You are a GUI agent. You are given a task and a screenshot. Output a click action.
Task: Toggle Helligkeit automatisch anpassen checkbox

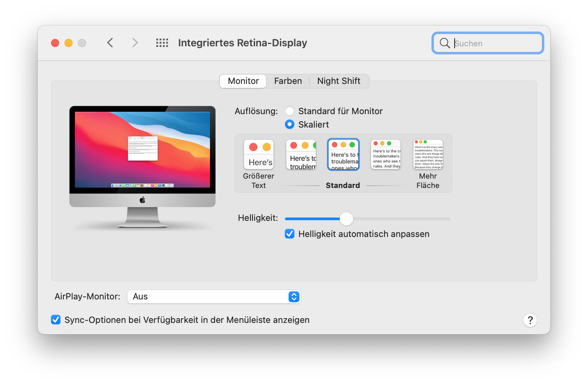[x=290, y=234]
